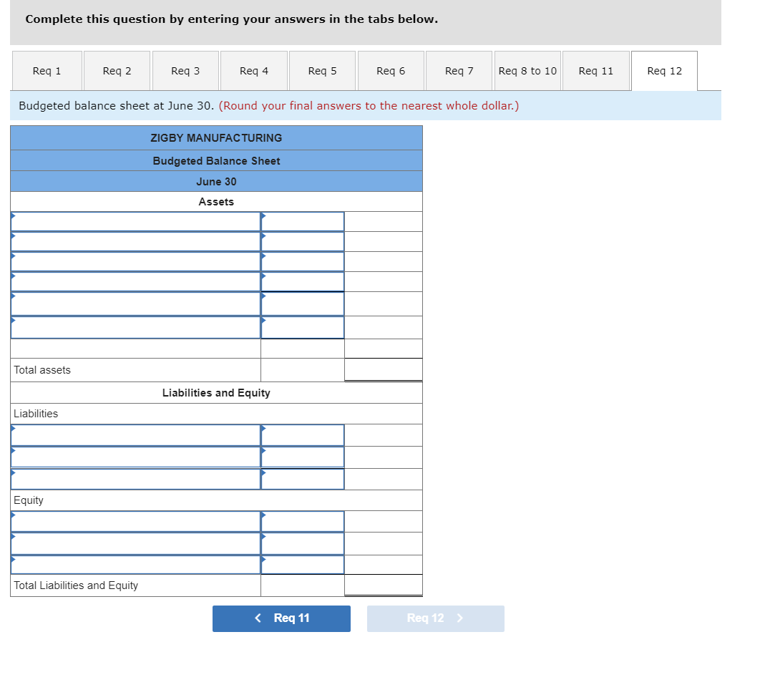Switch to the Req 11 tab

coord(596,71)
